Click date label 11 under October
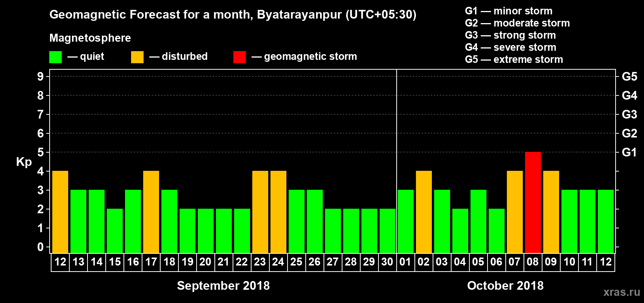The image size is (644, 303). click(587, 262)
